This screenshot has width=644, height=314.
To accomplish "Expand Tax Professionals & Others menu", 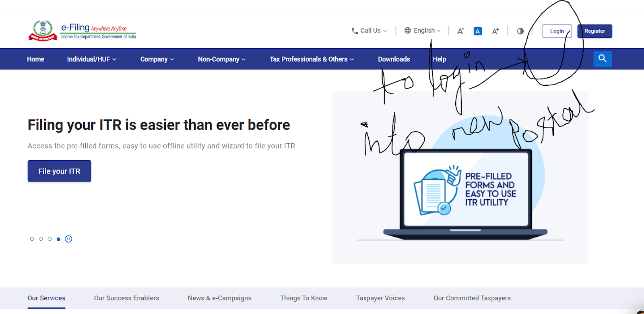I will 312,59.
